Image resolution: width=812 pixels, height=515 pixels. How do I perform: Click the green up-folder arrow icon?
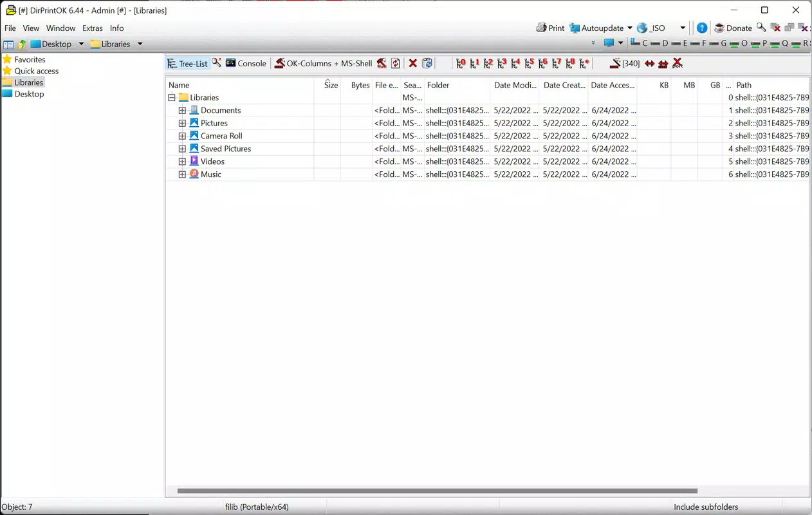click(23, 44)
